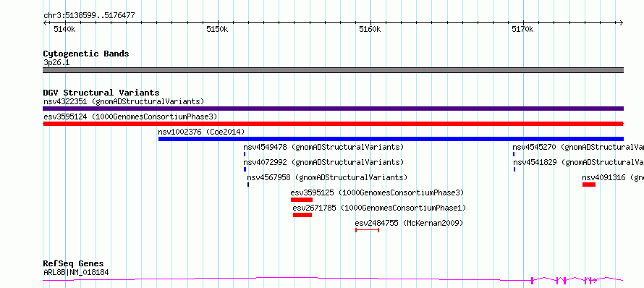Open the esv3595124 1000Genomes Phase3 label

point(130,117)
